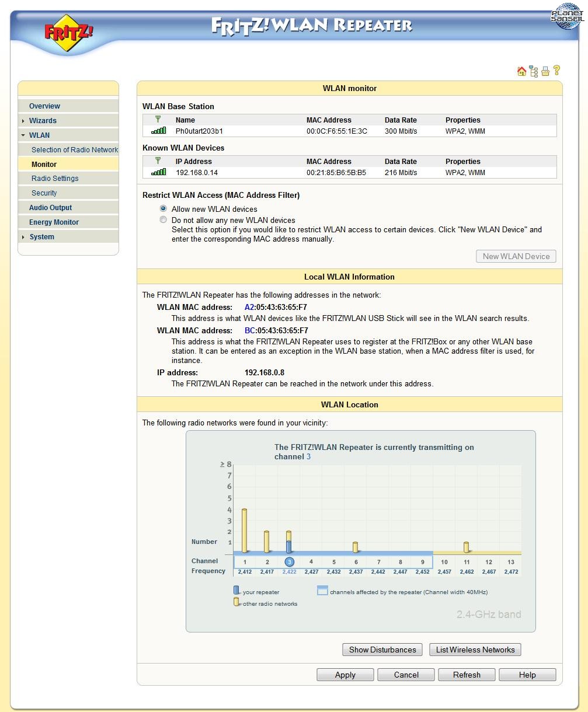Open the Overview page
This screenshot has height=712, width=588.
pos(44,106)
